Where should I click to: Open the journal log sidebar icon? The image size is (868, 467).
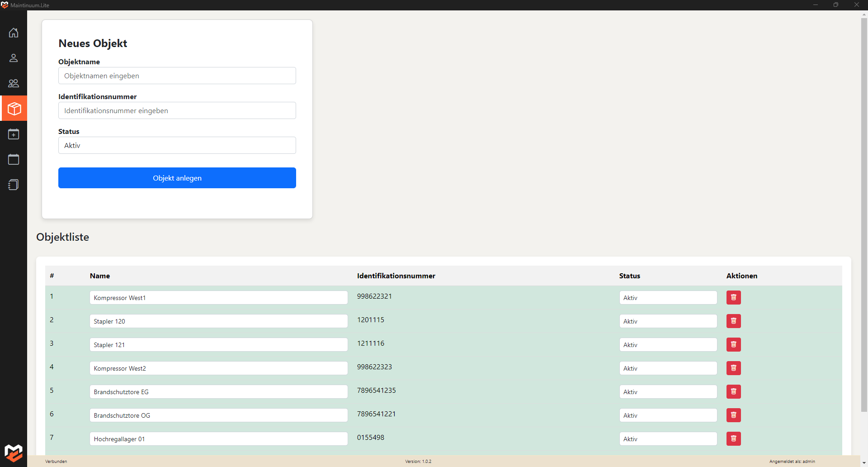[14, 185]
